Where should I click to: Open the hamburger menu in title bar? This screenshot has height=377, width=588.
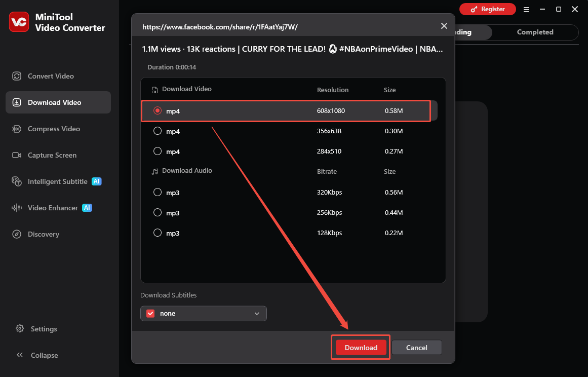click(526, 10)
